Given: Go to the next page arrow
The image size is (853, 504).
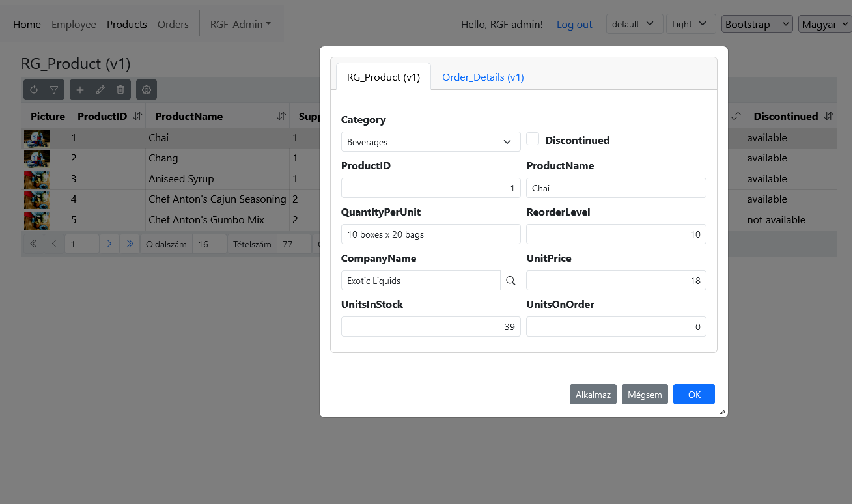Looking at the screenshot, I should point(109,244).
